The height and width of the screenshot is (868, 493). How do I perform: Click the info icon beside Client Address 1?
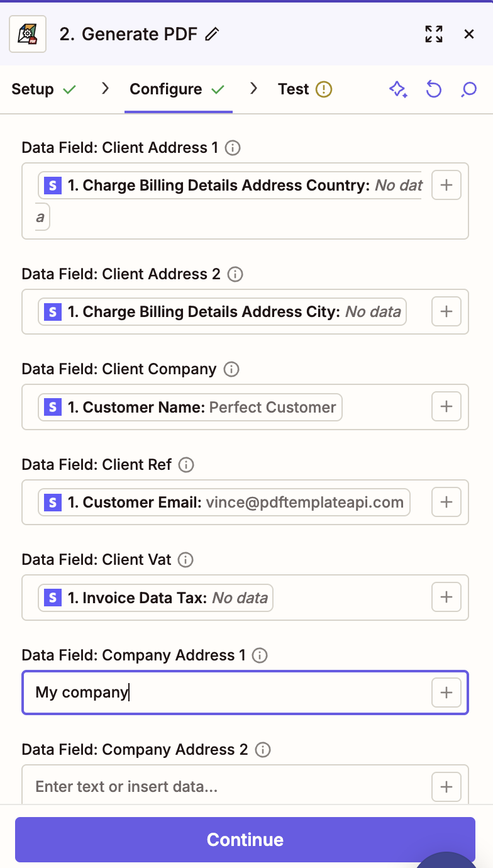pos(233,148)
